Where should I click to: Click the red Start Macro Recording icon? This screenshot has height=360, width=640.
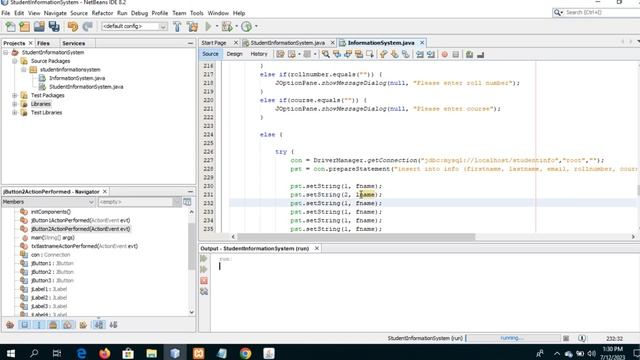tap(444, 54)
